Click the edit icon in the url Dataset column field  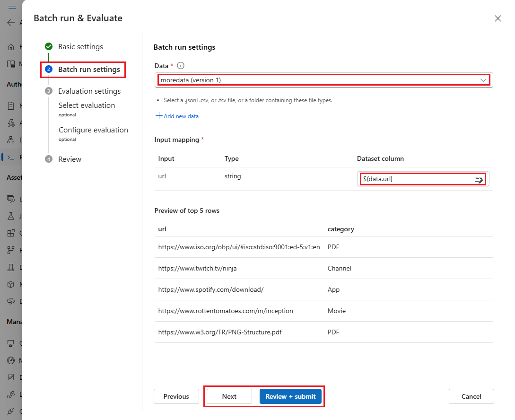tap(479, 179)
